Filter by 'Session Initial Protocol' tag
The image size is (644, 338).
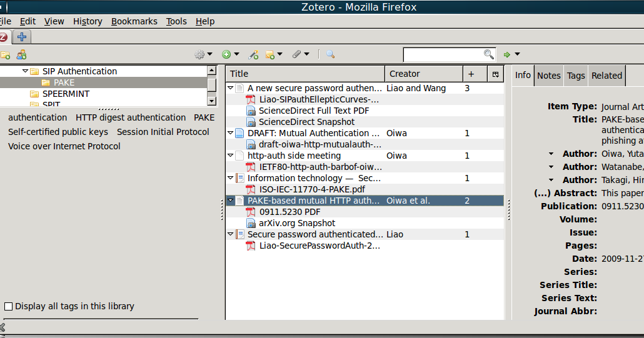163,132
